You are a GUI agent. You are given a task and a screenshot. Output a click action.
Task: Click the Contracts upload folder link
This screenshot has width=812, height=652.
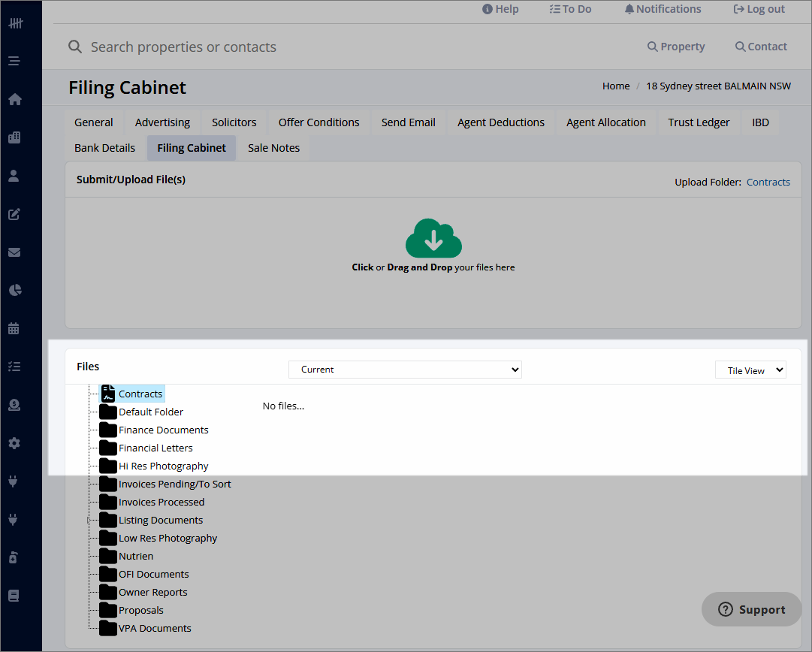coord(768,183)
